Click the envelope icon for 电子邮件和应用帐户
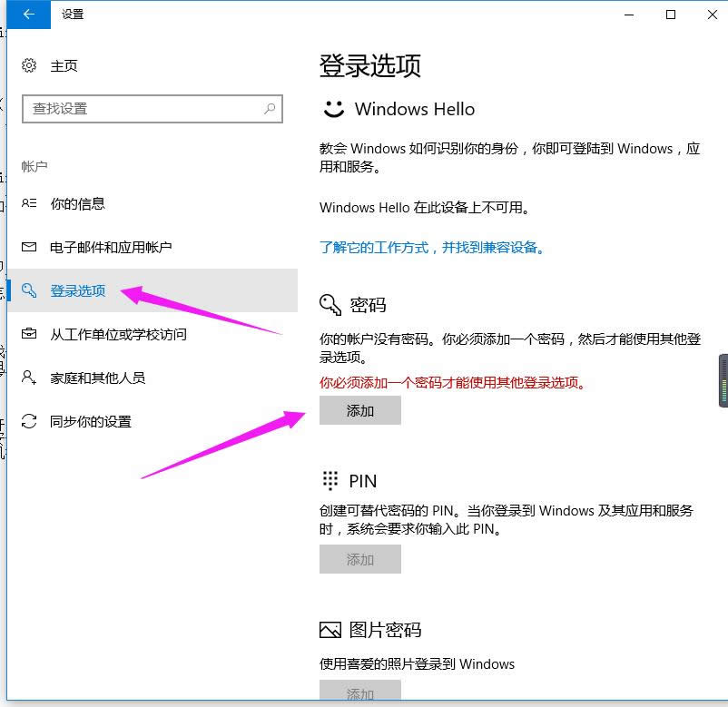Screen dimensions: 728x707 pos(27,246)
